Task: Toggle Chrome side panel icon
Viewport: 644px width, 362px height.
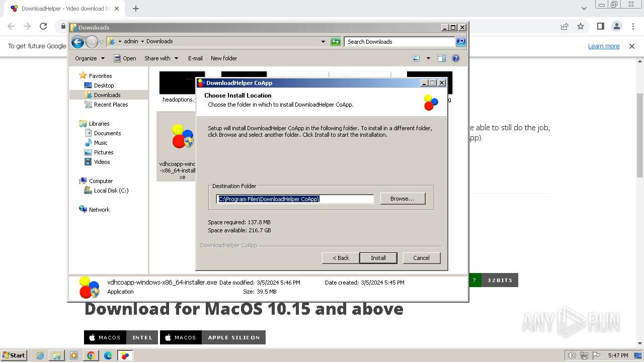Action: [600, 26]
